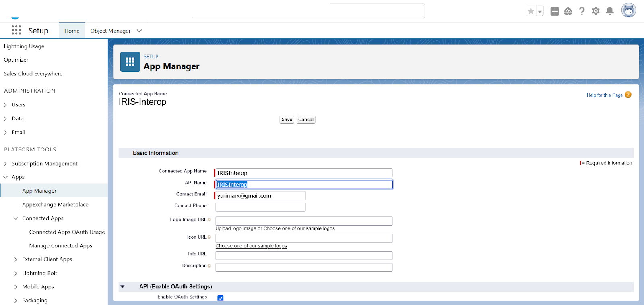Open the Trailhead guidance icon
Image resolution: width=644 pixels, height=305 pixels.
coord(568,11)
